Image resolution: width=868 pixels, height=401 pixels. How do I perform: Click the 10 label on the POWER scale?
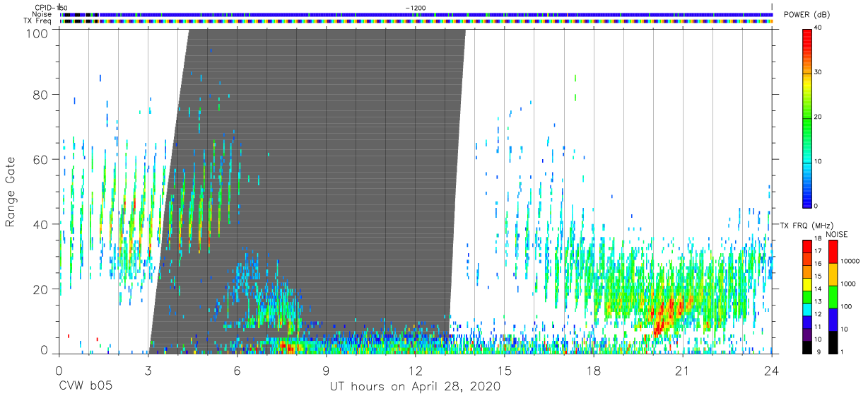point(819,161)
